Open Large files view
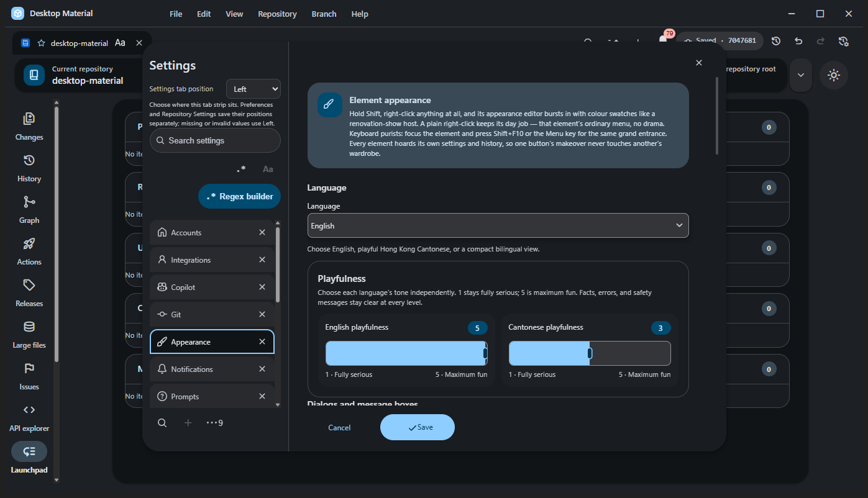The image size is (868, 498). tap(29, 335)
